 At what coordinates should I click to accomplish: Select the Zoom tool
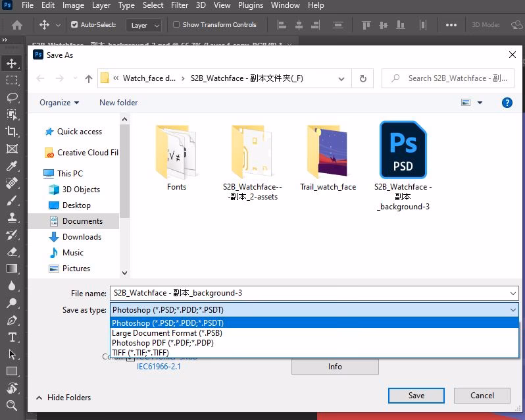pyautogui.click(x=12, y=406)
